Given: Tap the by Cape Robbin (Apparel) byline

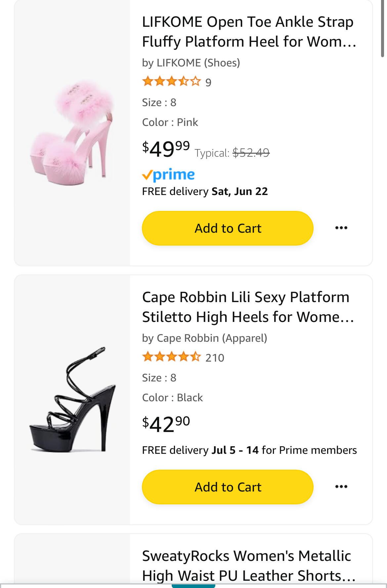Looking at the screenshot, I should click(x=204, y=338).
